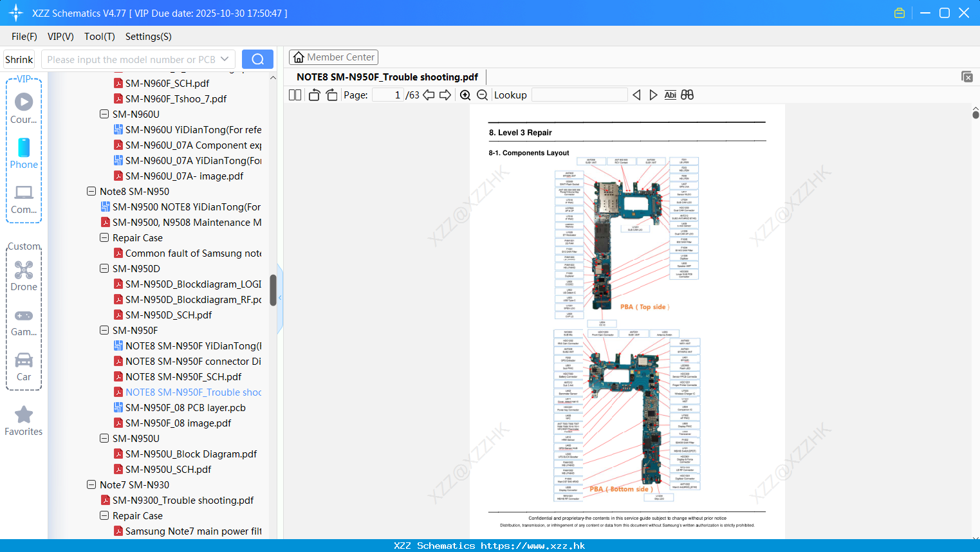The width and height of the screenshot is (980, 552).
Task: Find previous lookup result
Action: click(x=636, y=95)
